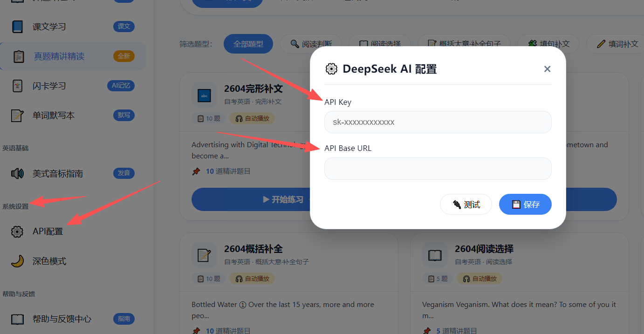Open 帮助与反馈中心 book icon
Screen dimensions: 644x334
(17, 319)
